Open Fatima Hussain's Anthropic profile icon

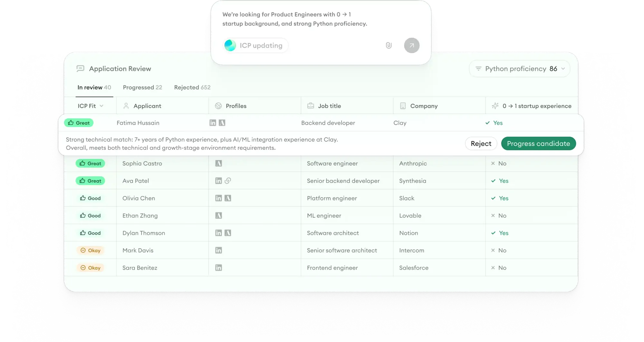222,123
